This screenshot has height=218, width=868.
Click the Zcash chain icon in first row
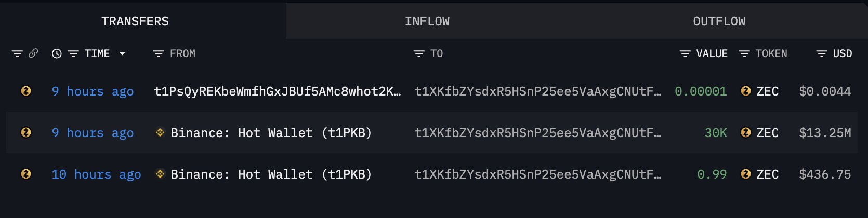click(x=25, y=91)
